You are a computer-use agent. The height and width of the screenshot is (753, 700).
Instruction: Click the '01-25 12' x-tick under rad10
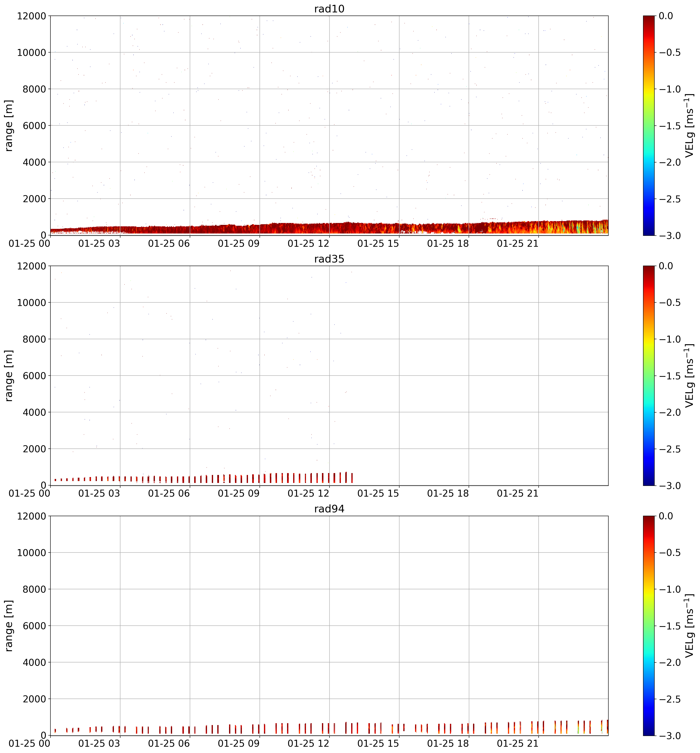click(x=308, y=244)
